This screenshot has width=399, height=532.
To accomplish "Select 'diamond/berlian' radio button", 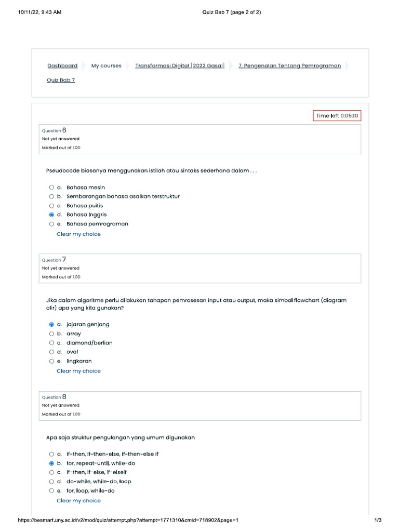I will tap(51, 343).
